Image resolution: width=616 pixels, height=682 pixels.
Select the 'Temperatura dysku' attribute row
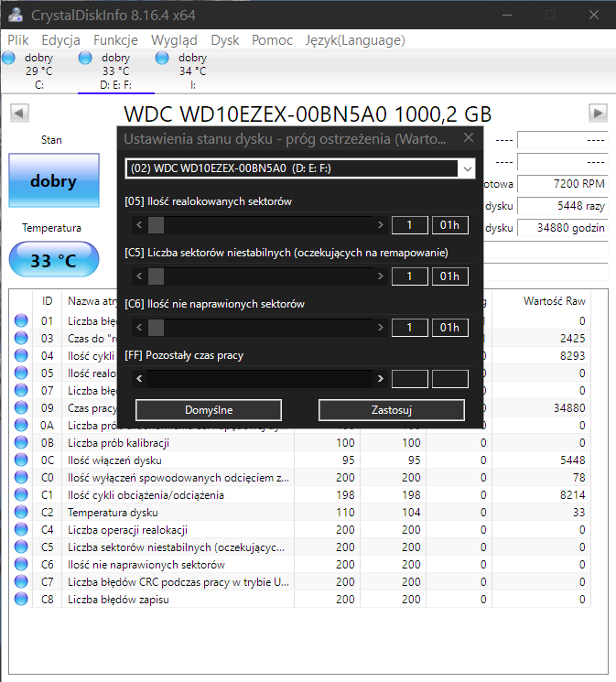tap(299, 512)
